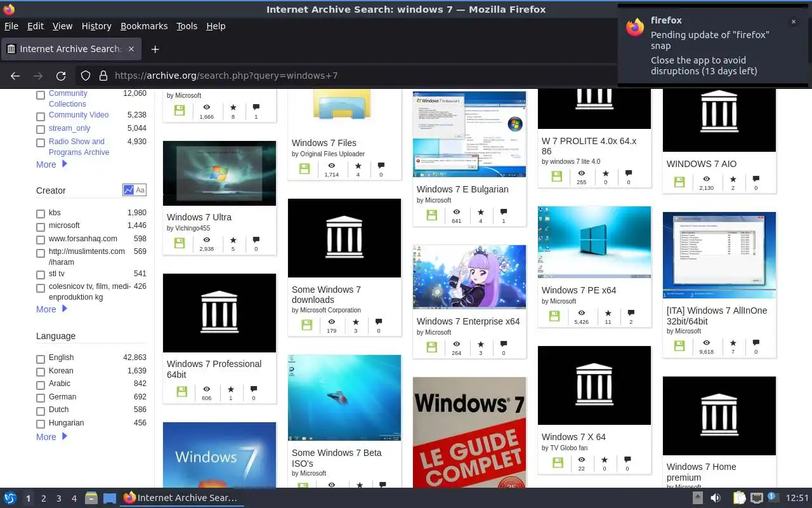View site security padlock info
This screenshot has height=508, width=812.
pyautogui.click(x=103, y=76)
